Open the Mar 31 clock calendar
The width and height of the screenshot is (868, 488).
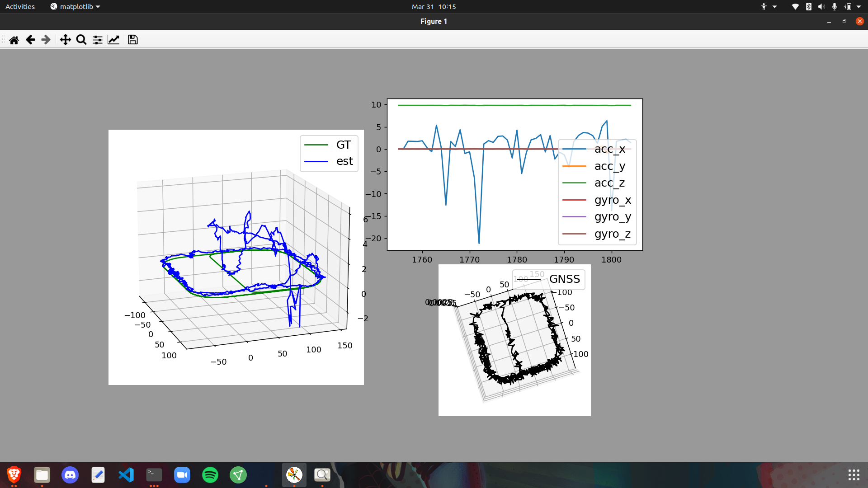click(x=434, y=7)
